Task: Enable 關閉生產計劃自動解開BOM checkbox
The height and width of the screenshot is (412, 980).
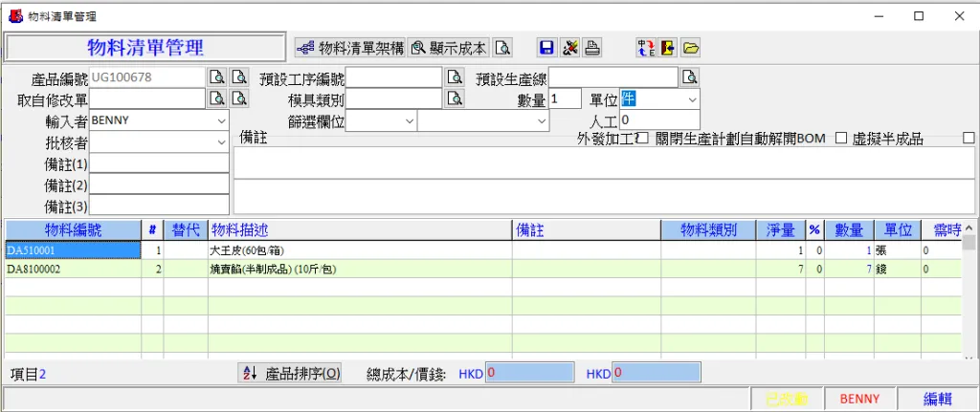Action: point(841,139)
